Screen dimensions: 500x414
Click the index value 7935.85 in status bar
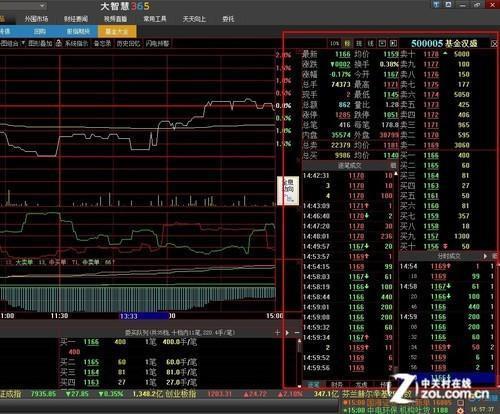tap(43, 394)
